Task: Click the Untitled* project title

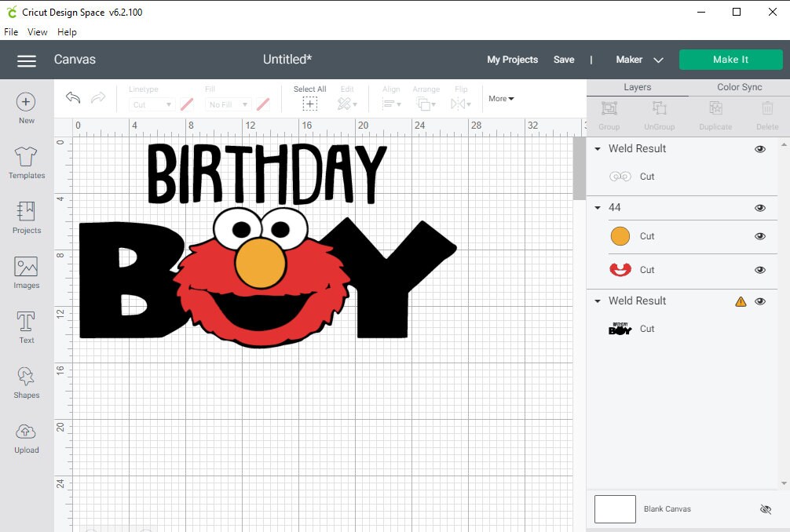Action: coord(287,60)
